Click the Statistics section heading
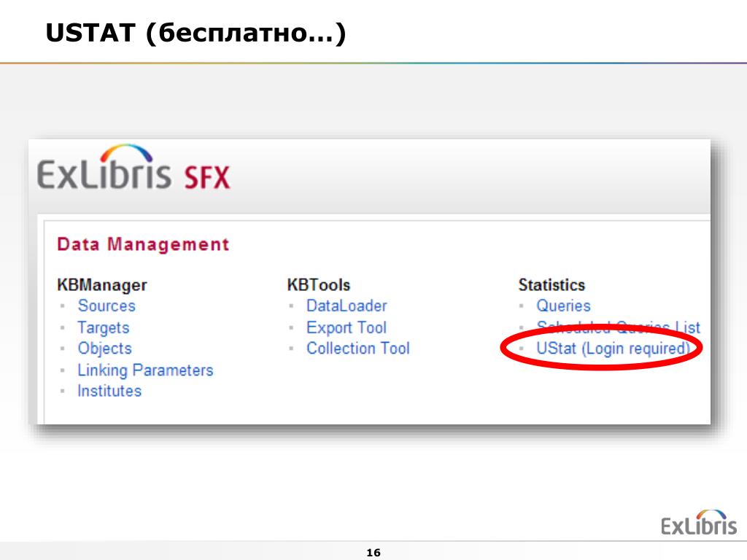This screenshot has width=747, height=560. tap(551, 285)
